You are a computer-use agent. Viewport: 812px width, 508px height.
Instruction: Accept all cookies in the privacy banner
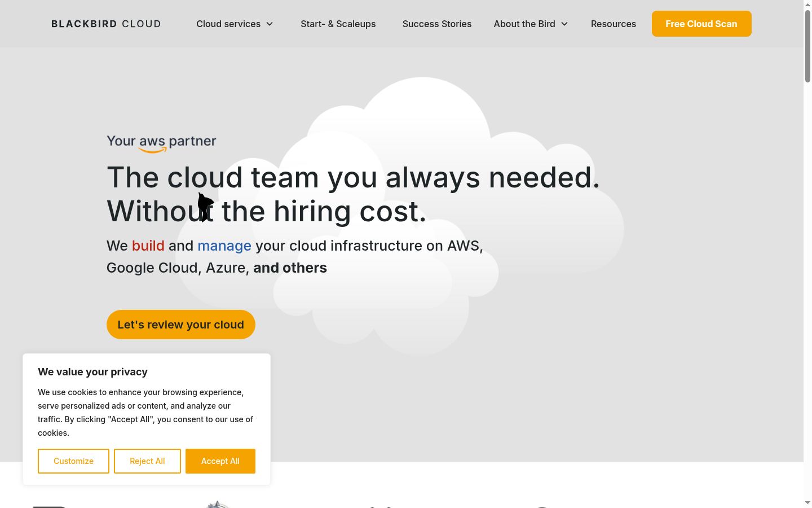point(220,461)
